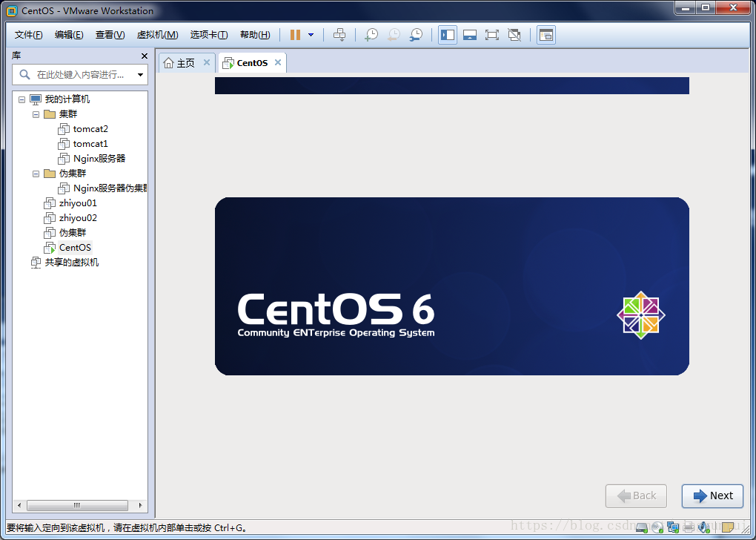Screen dimensions: 756x540
Task: Select the tomcat1 virtual machine
Action: point(90,144)
